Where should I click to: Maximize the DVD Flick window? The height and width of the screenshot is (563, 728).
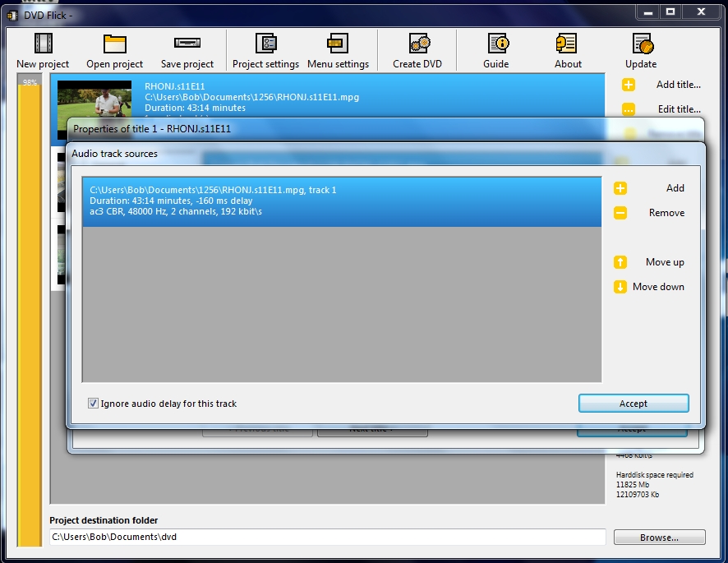(670, 12)
